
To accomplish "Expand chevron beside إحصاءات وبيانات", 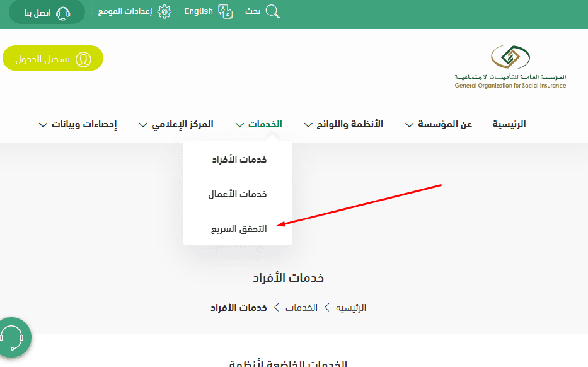I will (x=43, y=125).
